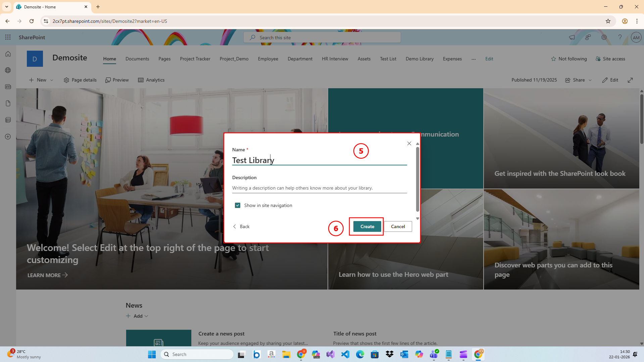Show more navigation items via ellipsis
Screen dimensions: 644x362
point(474,59)
